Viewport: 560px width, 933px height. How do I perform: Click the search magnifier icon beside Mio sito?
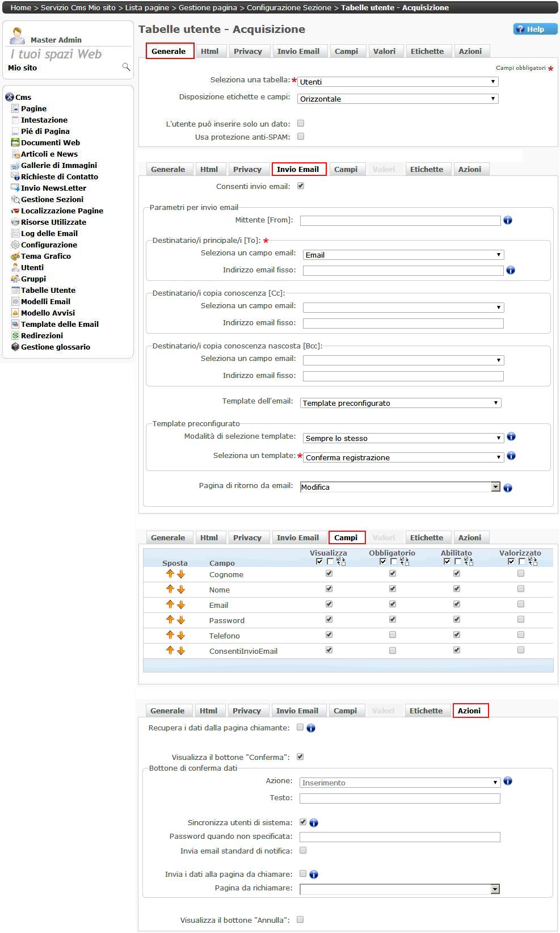[x=126, y=68]
